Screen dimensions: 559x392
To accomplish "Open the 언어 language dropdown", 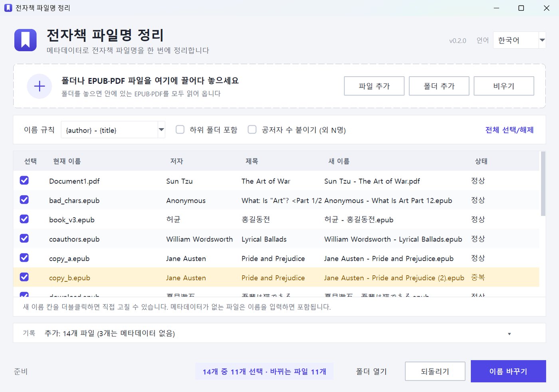I will pyautogui.click(x=519, y=40).
